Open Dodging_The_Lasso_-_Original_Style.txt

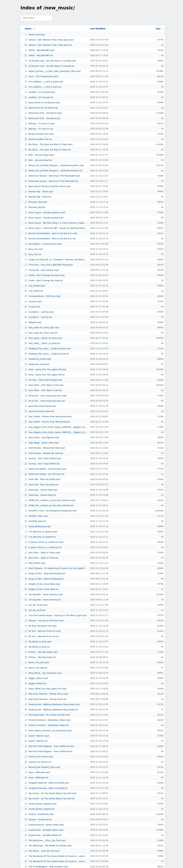[x=49, y=354]
